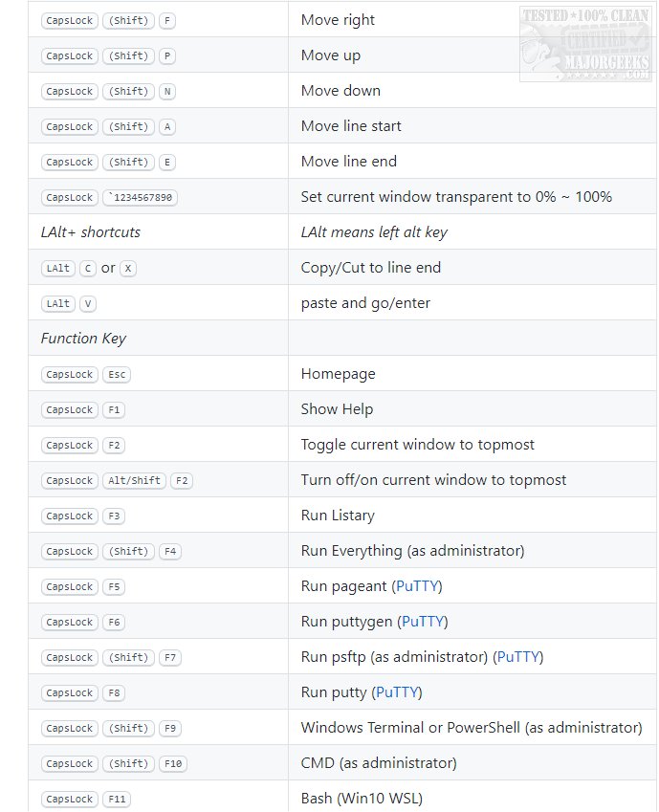The width and height of the screenshot is (659, 812).
Task: Open the PuTTY link after Run putty
Action: click(396, 692)
